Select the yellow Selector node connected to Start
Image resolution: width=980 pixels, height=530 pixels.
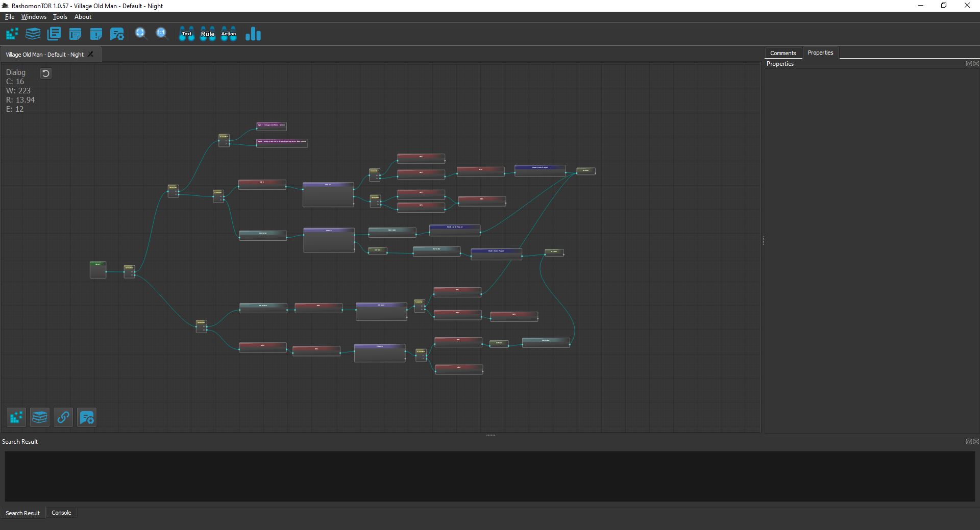129,271
